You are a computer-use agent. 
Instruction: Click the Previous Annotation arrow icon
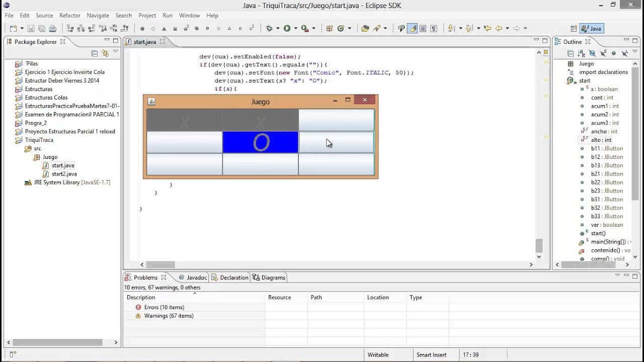click(469, 29)
